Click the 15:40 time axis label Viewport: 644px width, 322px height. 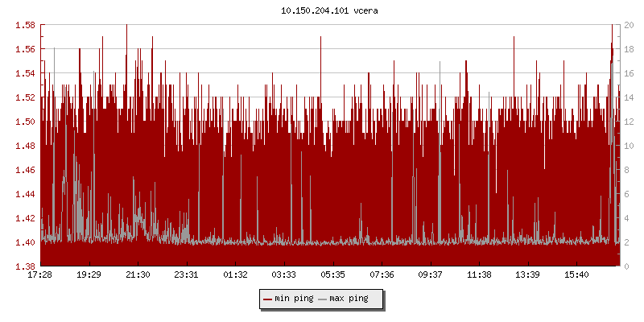[x=576, y=275]
